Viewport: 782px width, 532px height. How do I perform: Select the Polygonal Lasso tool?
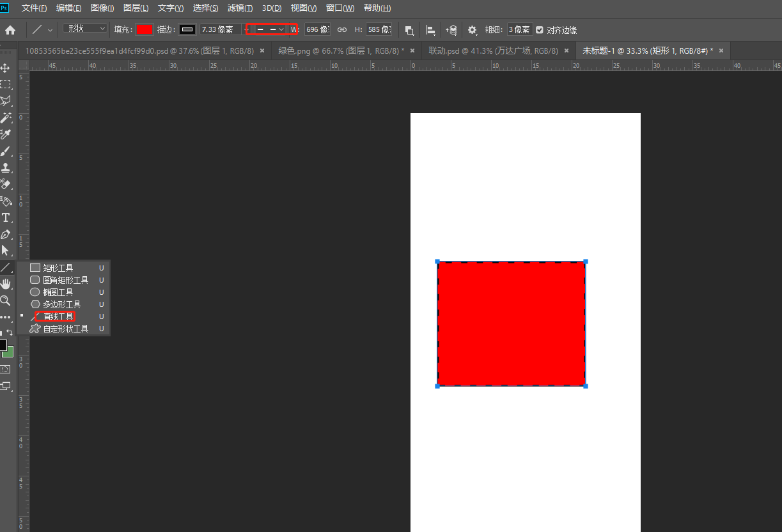click(x=6, y=101)
